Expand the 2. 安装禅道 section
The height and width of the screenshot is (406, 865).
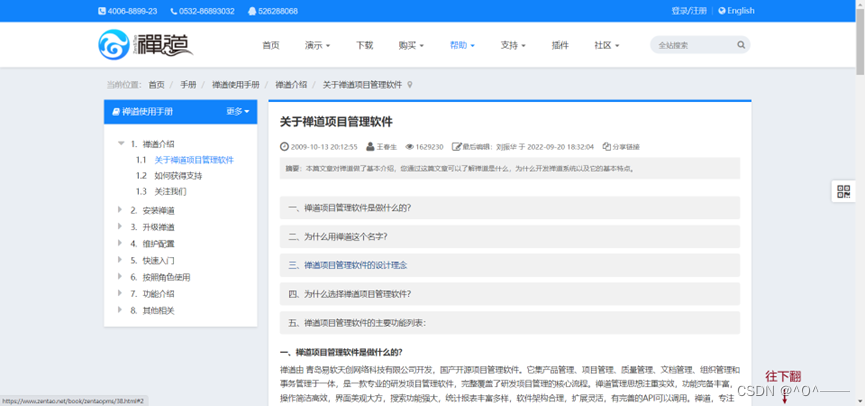click(x=120, y=210)
